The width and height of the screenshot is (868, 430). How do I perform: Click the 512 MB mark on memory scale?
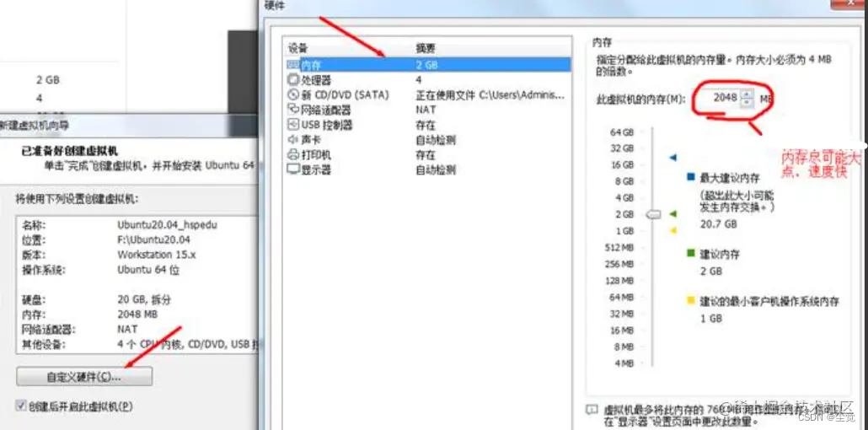pos(619,247)
